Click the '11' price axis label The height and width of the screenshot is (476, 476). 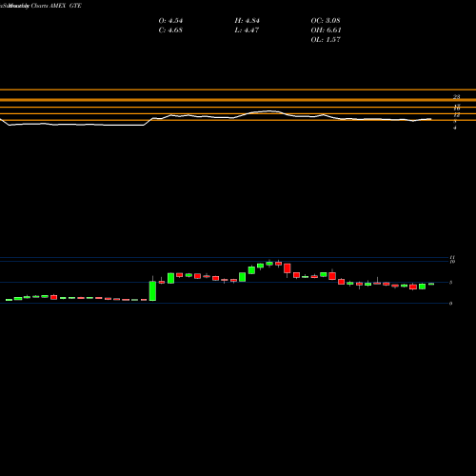tap(452, 257)
